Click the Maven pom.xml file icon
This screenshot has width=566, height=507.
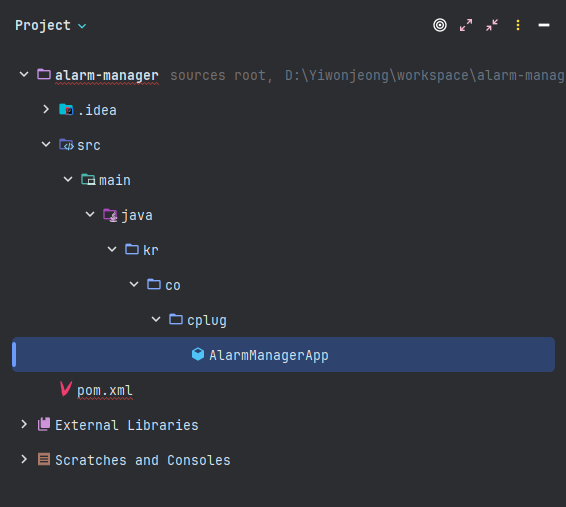[66, 389]
